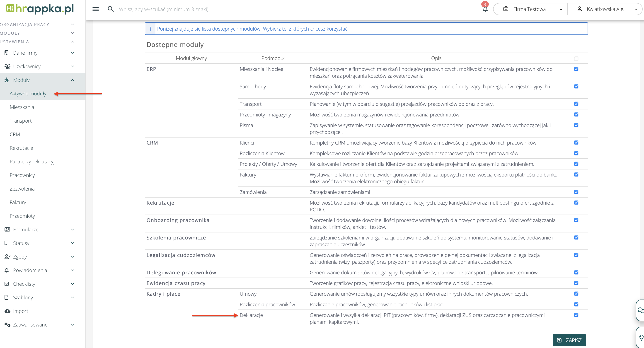Open the Kwiatkowska user account dropdown
This screenshot has width=644, height=348.
point(606,9)
